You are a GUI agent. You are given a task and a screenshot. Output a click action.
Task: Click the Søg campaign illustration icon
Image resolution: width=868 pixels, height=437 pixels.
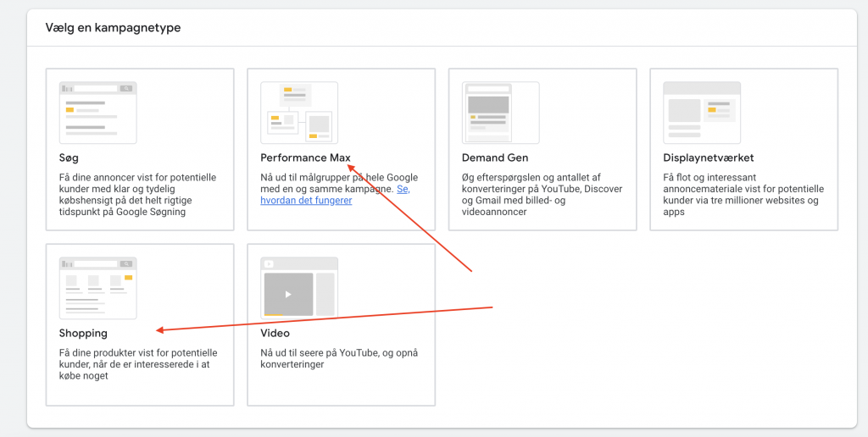[97, 113]
